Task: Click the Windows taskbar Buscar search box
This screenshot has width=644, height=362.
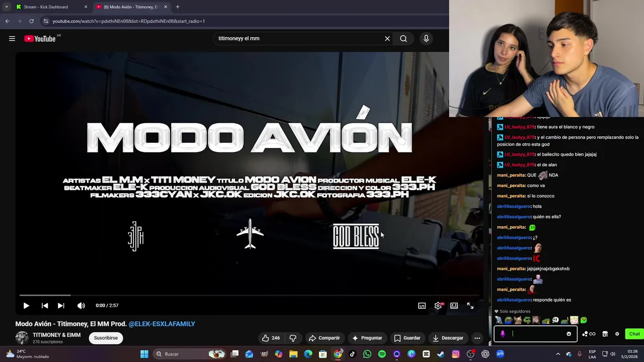Action: coord(190,354)
